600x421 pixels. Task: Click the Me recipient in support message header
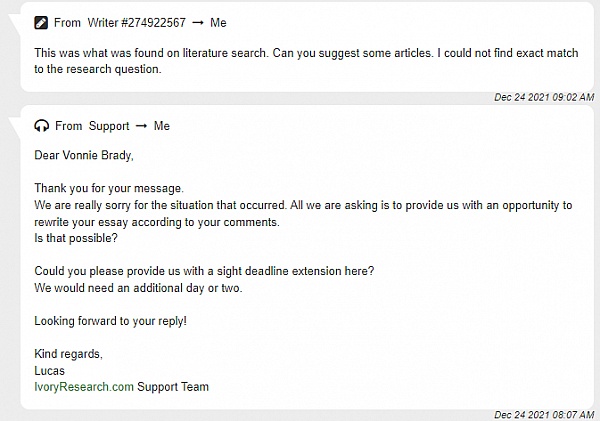(162, 126)
